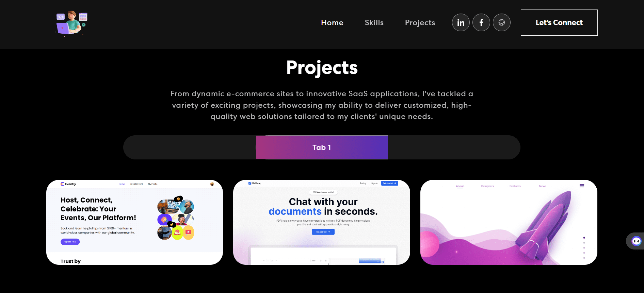The width and height of the screenshot is (644, 293).
Task: Open the rocket landing page thumbnail
Action: point(509,222)
